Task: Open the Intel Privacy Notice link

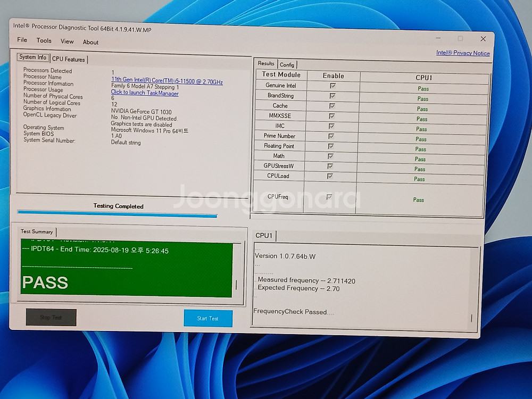Action: (463, 53)
